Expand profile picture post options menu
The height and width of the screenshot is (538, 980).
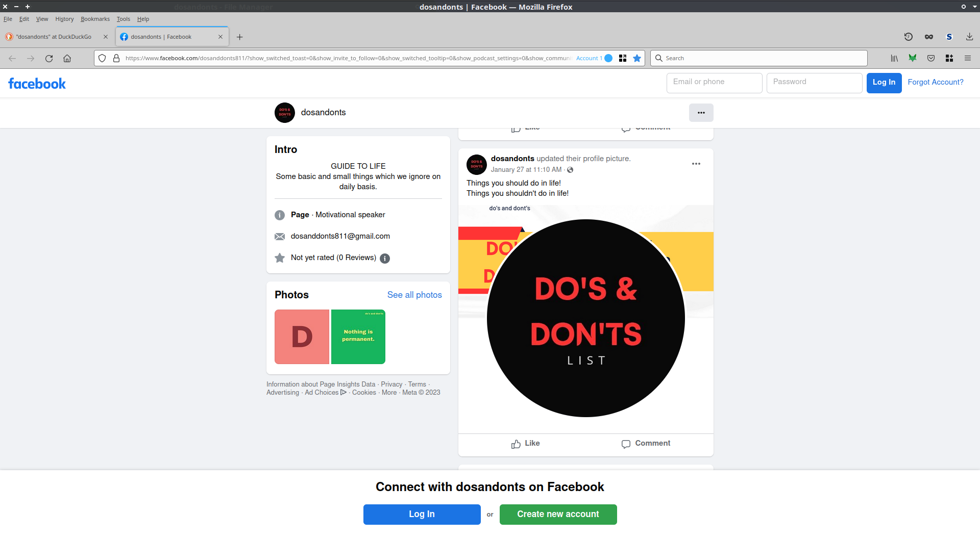pos(696,164)
